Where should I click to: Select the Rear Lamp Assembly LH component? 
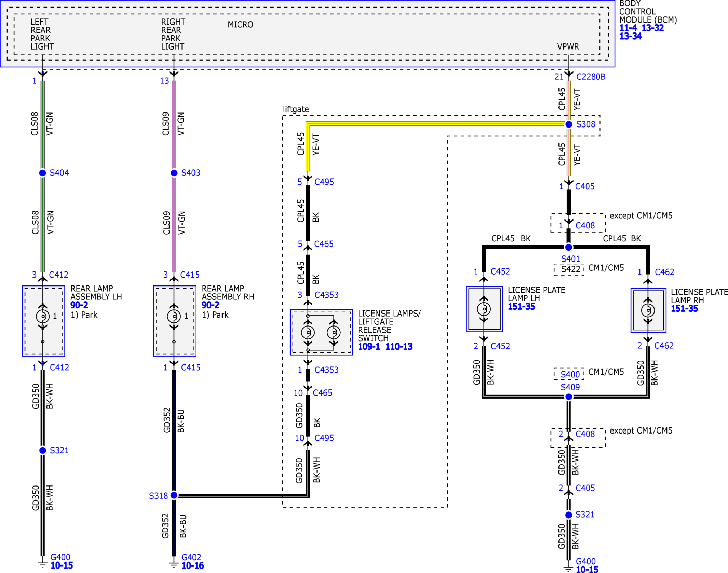43,321
